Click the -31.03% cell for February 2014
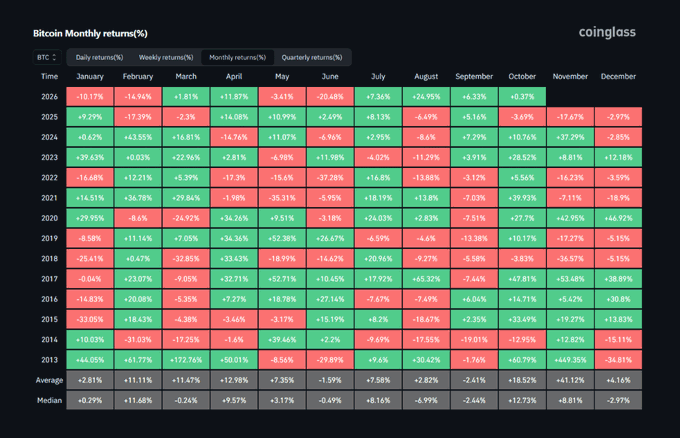680x438 pixels. click(x=138, y=340)
